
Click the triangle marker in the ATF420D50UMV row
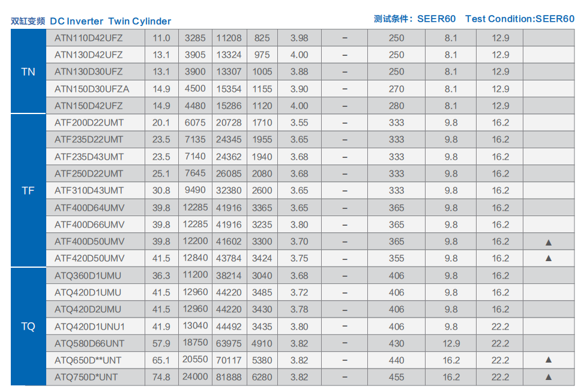tap(548, 259)
